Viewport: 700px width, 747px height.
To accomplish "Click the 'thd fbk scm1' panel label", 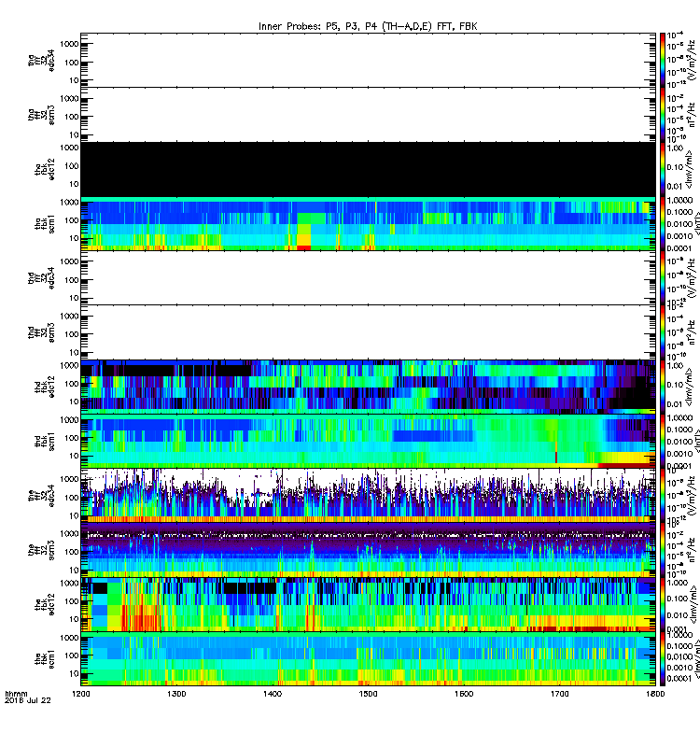I will coord(45,441).
